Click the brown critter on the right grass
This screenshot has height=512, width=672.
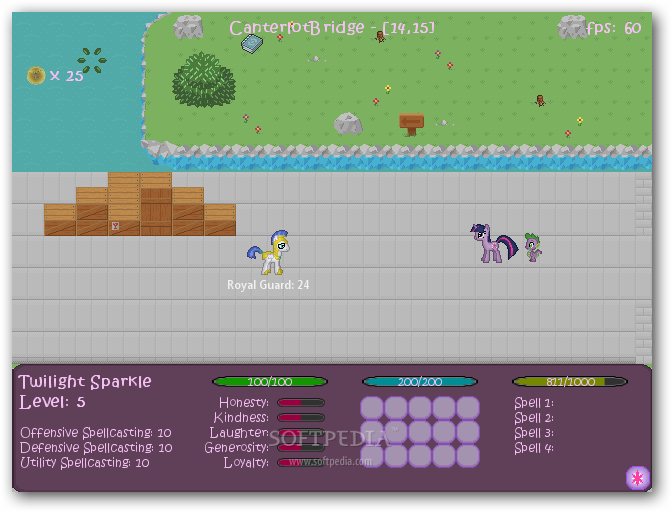(x=540, y=101)
